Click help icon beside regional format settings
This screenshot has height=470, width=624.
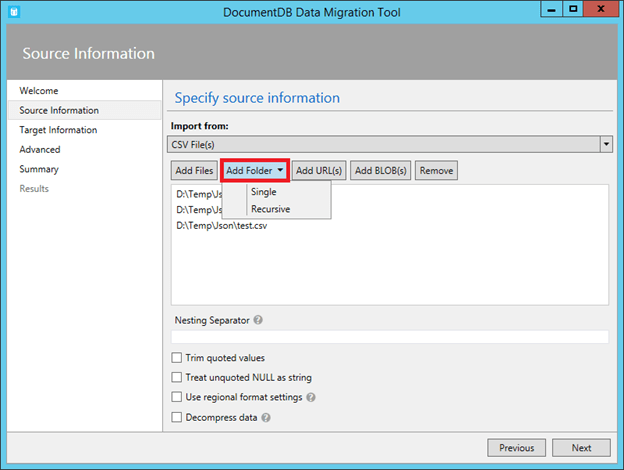[311, 397]
